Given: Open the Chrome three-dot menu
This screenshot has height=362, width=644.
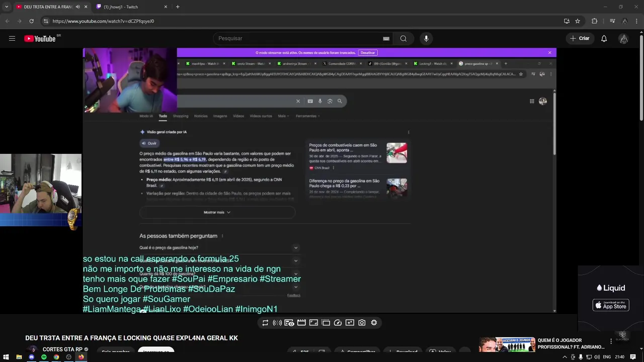Looking at the screenshot, I should [637, 21].
